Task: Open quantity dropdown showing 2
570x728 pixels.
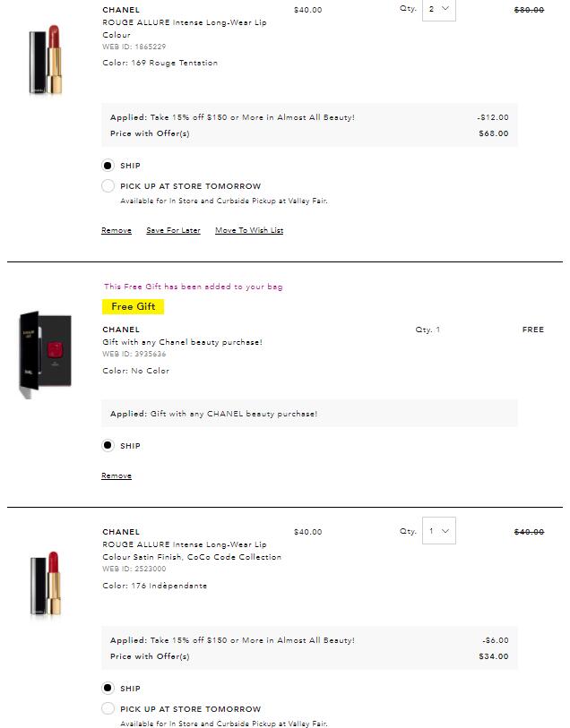Action: click(x=438, y=9)
